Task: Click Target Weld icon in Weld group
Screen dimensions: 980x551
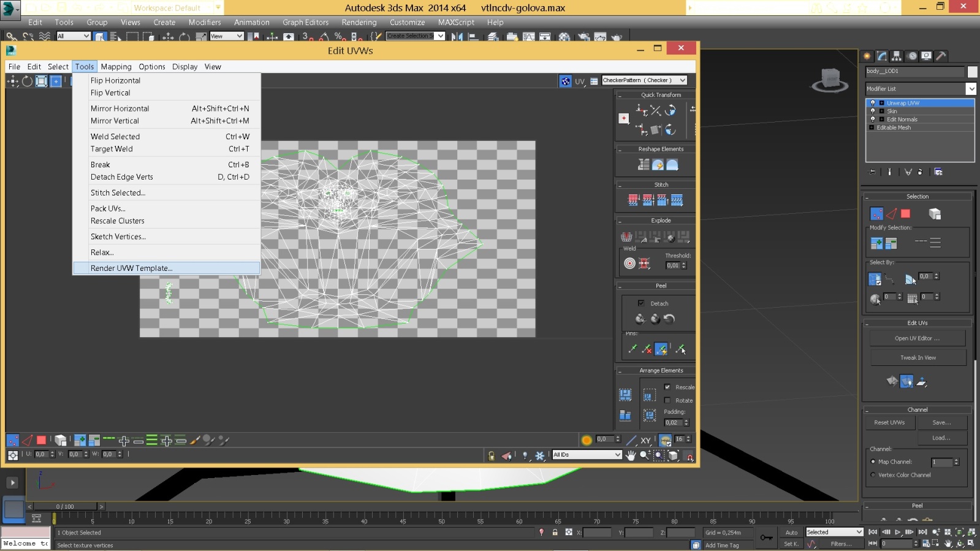Action: click(x=629, y=264)
